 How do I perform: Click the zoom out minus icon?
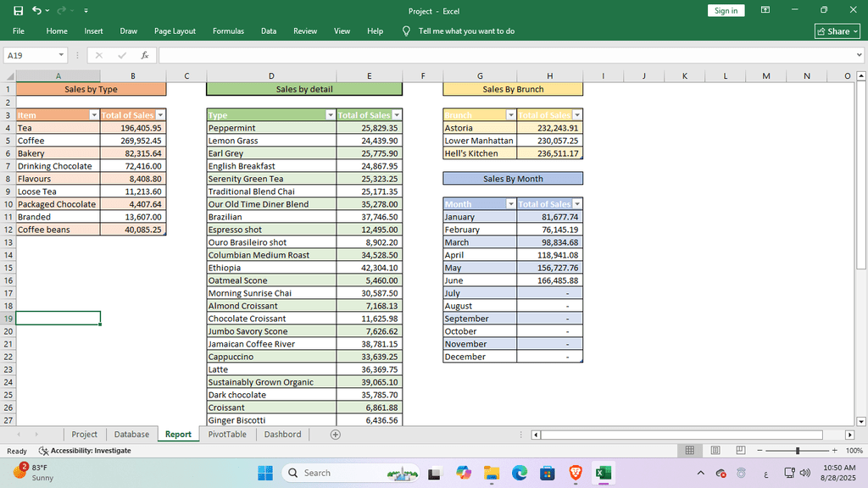coord(759,451)
